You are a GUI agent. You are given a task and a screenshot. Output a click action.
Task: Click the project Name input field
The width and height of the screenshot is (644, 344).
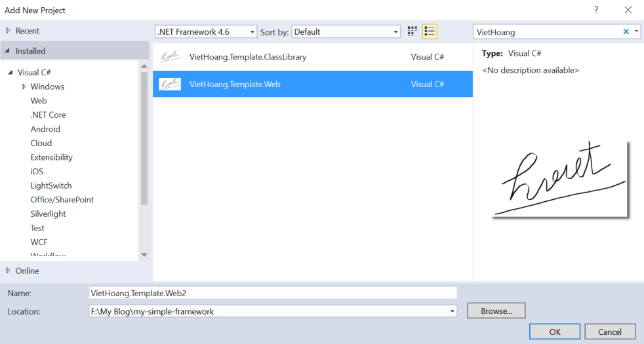pos(272,293)
